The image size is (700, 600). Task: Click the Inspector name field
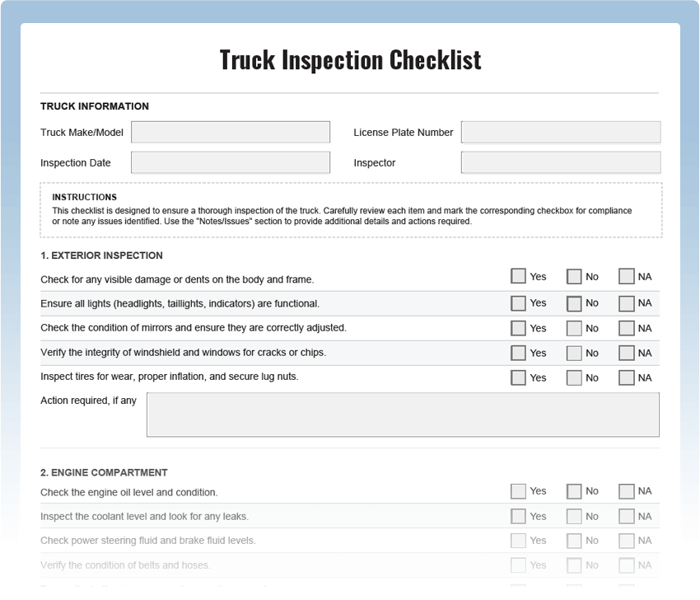pyautogui.click(x=561, y=162)
